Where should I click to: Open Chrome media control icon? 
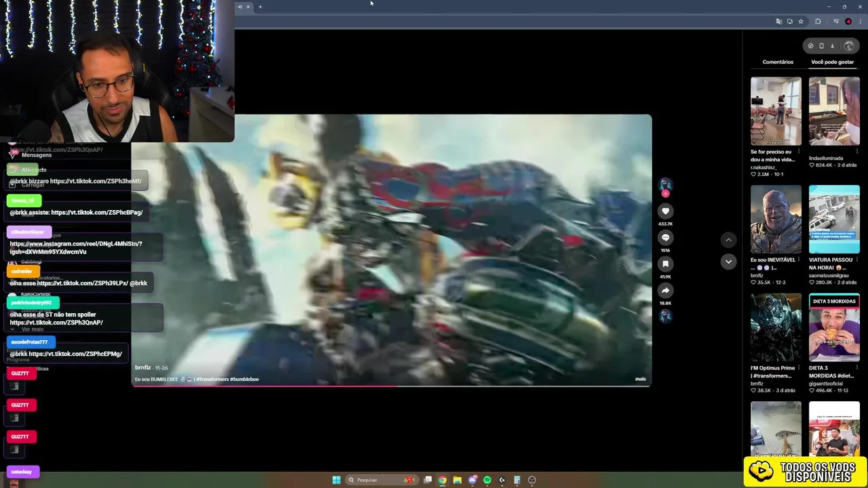(836, 22)
